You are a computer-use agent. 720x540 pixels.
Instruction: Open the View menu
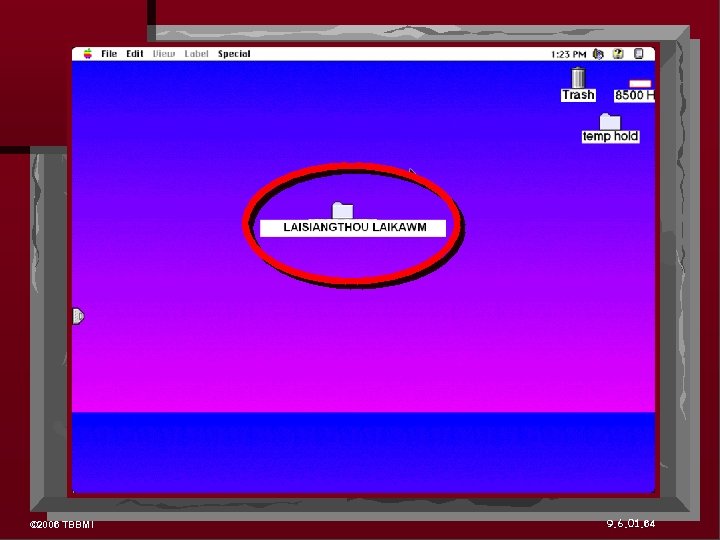point(164,54)
